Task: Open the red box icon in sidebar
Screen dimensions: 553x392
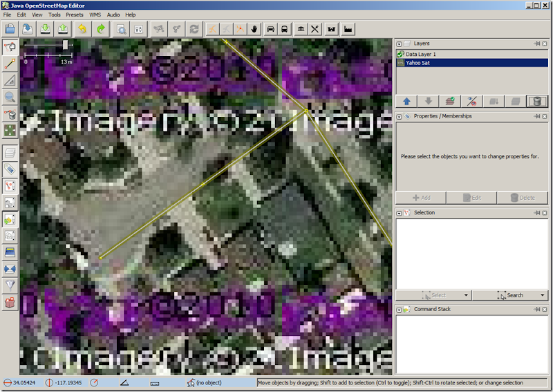Action: [x=10, y=302]
